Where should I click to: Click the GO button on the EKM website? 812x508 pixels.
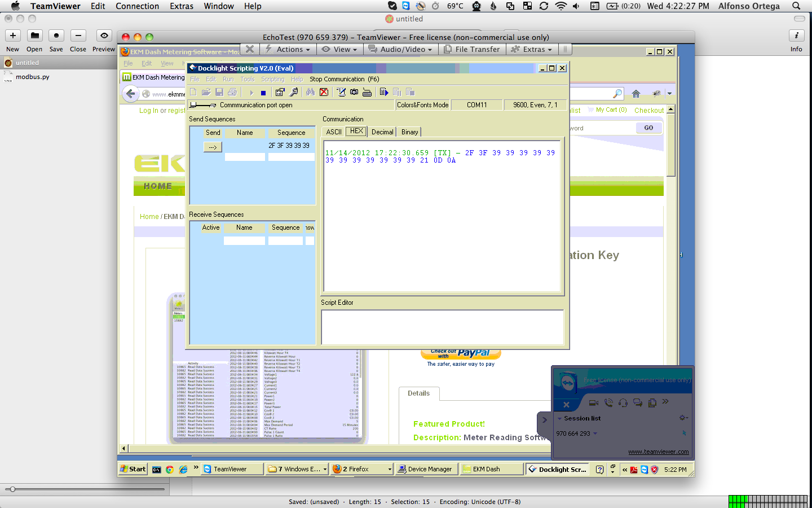coord(648,128)
